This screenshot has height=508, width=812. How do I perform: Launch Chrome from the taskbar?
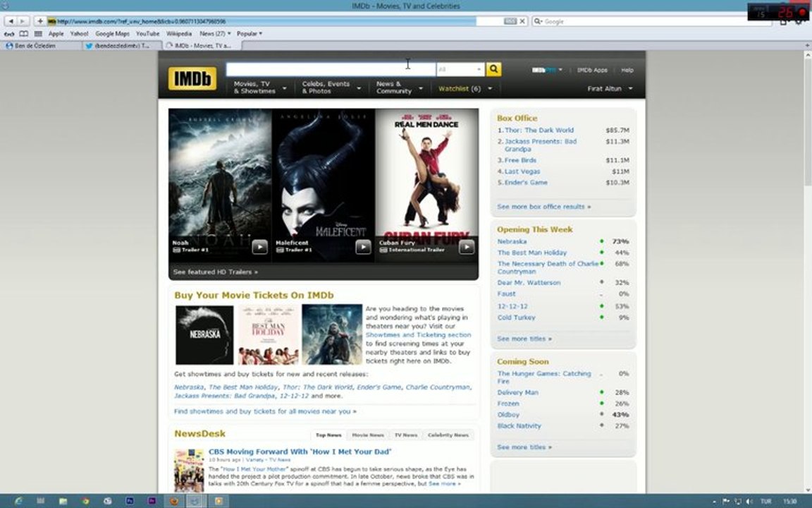[85, 501]
